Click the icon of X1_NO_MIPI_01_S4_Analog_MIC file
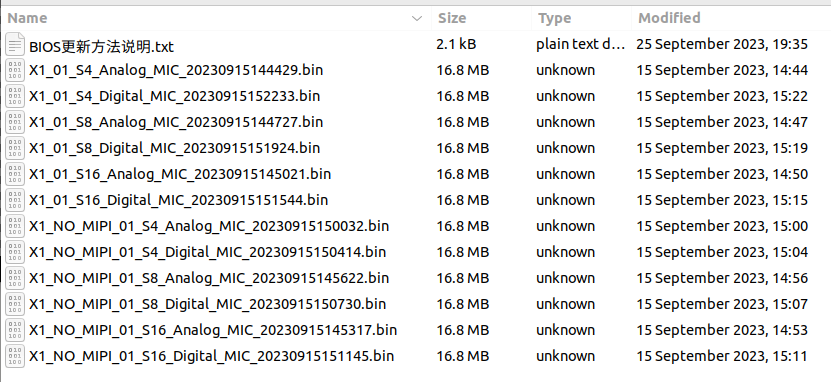831x382 pixels. point(15,226)
